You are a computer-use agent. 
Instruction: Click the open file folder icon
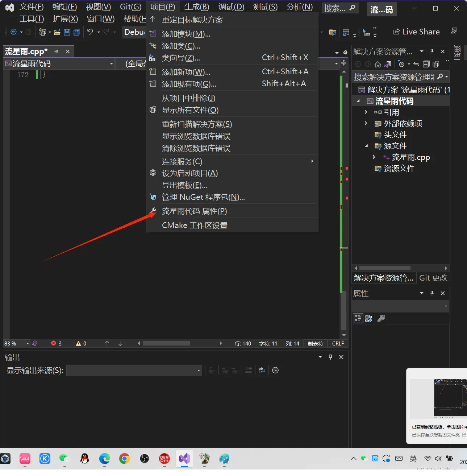pos(57,32)
